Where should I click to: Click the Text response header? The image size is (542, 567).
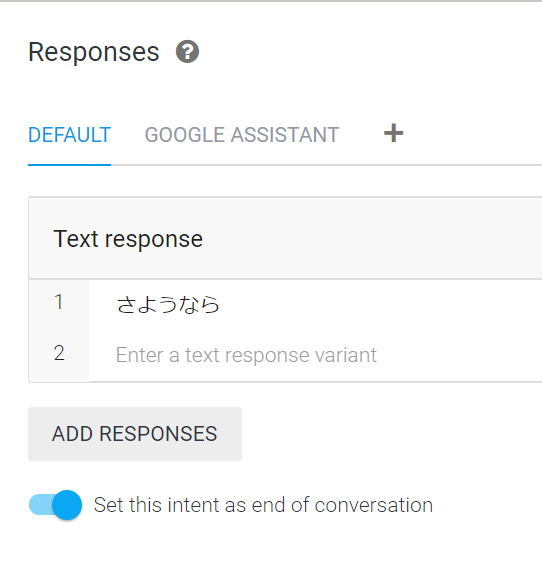(x=128, y=239)
